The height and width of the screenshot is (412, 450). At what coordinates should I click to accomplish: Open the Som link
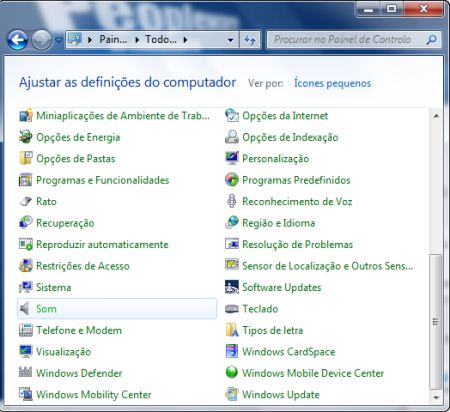tap(46, 309)
